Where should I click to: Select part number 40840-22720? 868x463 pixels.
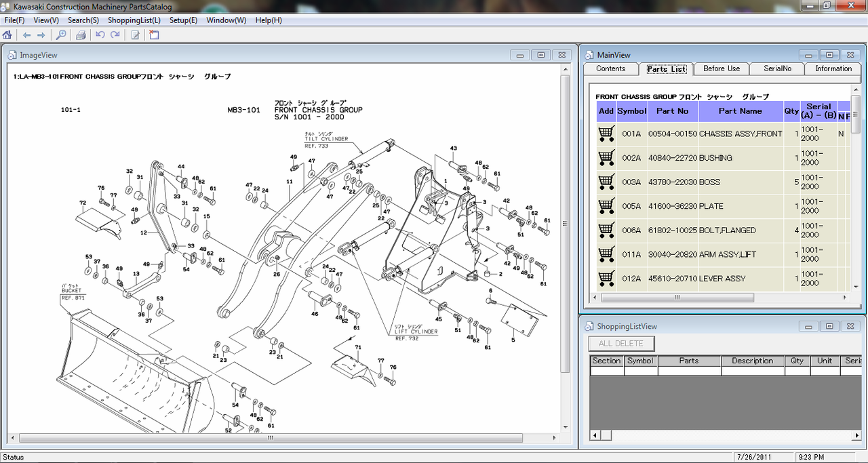point(673,158)
